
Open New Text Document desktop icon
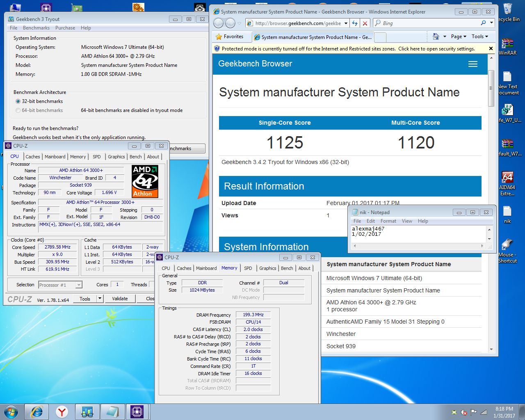pyautogui.click(x=508, y=83)
